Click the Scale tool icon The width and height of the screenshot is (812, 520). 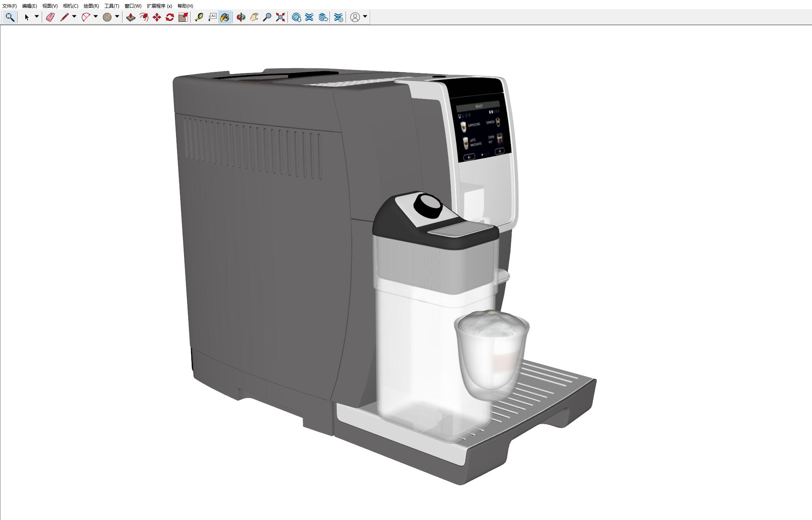pyautogui.click(x=183, y=17)
